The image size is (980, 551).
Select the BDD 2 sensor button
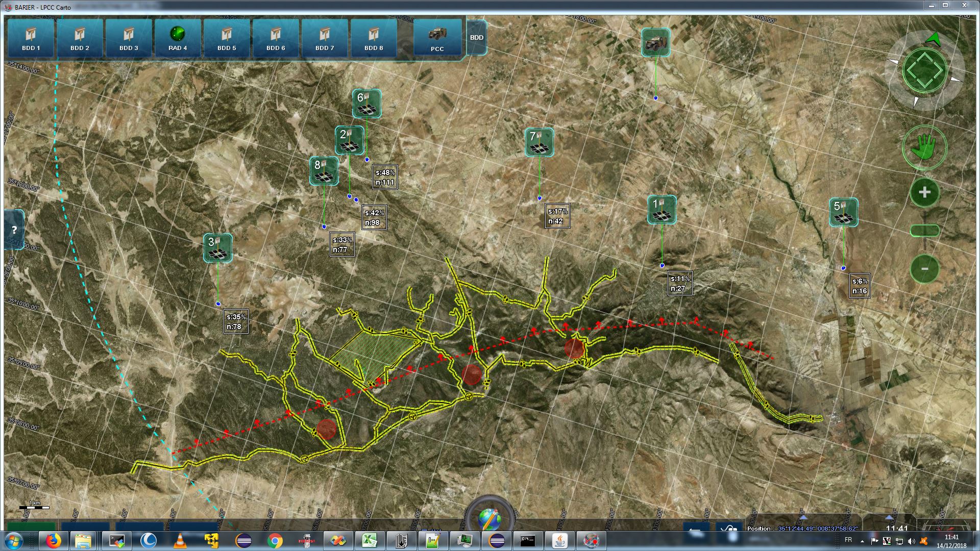coord(80,38)
